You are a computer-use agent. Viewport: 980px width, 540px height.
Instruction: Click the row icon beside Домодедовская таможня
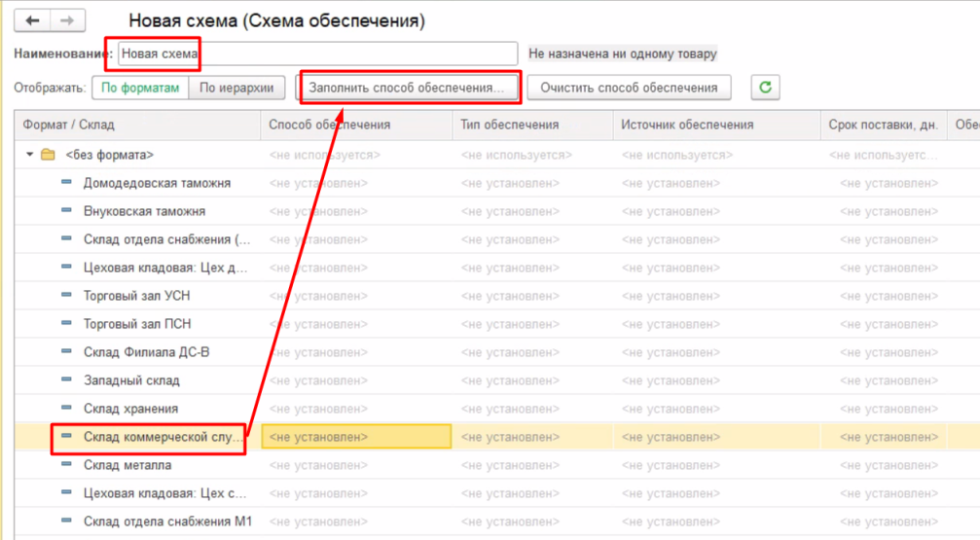click(x=67, y=183)
